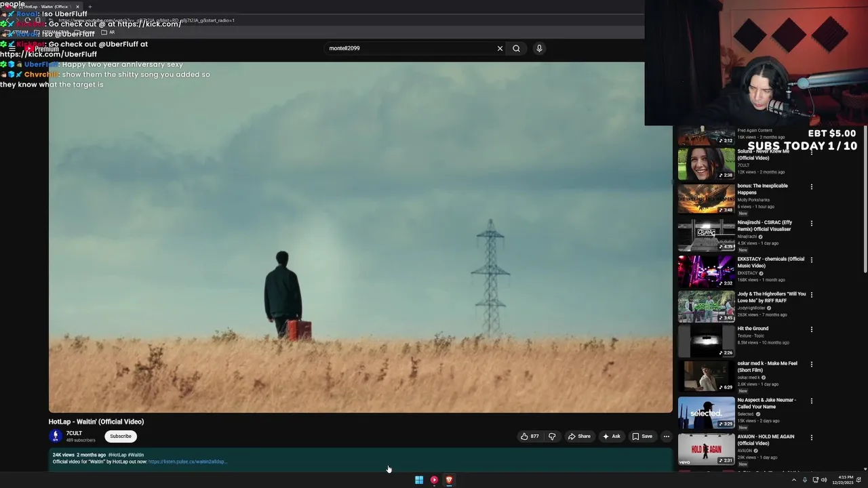The height and width of the screenshot is (488, 868).
Task: Open the Soluna - Never Knew Me thumbnail
Action: [x=706, y=164]
